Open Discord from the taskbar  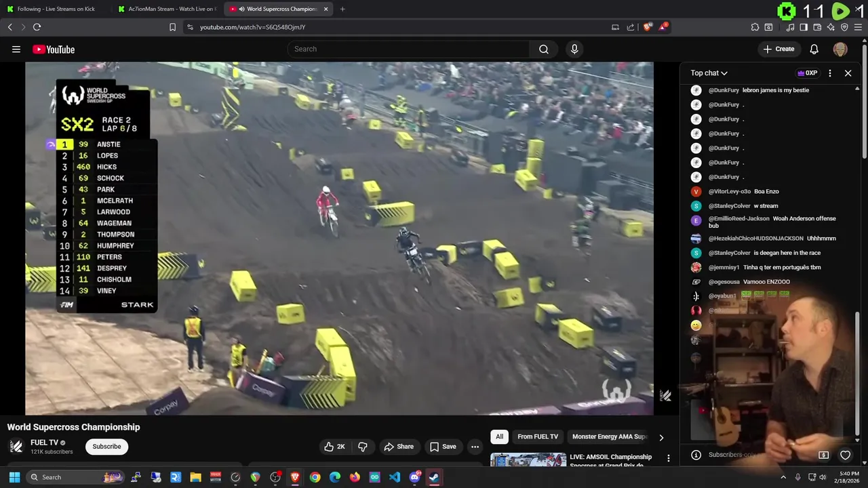coord(414,477)
